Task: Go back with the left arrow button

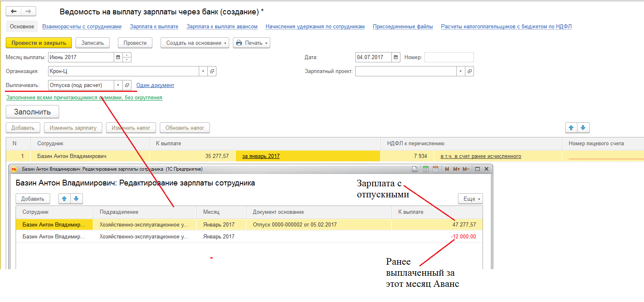Action: [14, 11]
